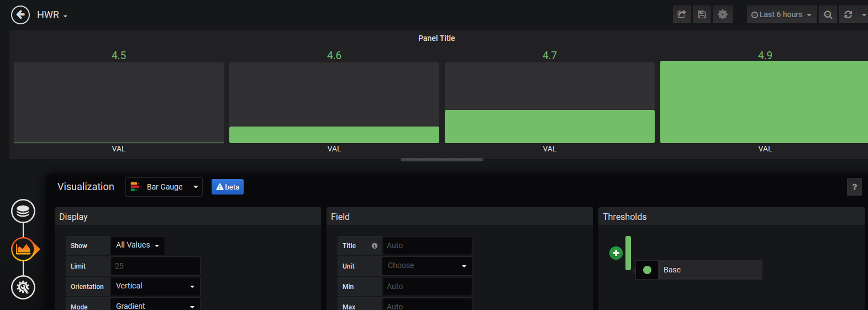This screenshot has height=310, width=868.
Task: Click the Base threshold label
Action: pos(672,270)
